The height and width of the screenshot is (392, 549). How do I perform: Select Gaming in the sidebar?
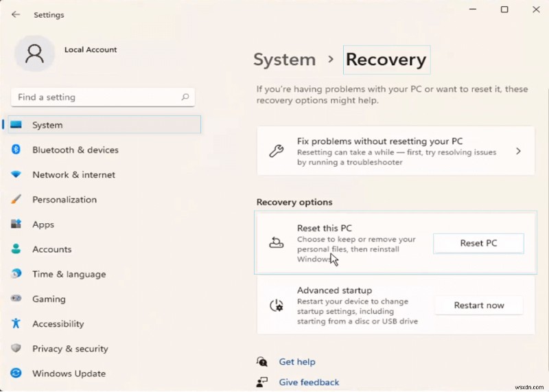(x=104, y=299)
